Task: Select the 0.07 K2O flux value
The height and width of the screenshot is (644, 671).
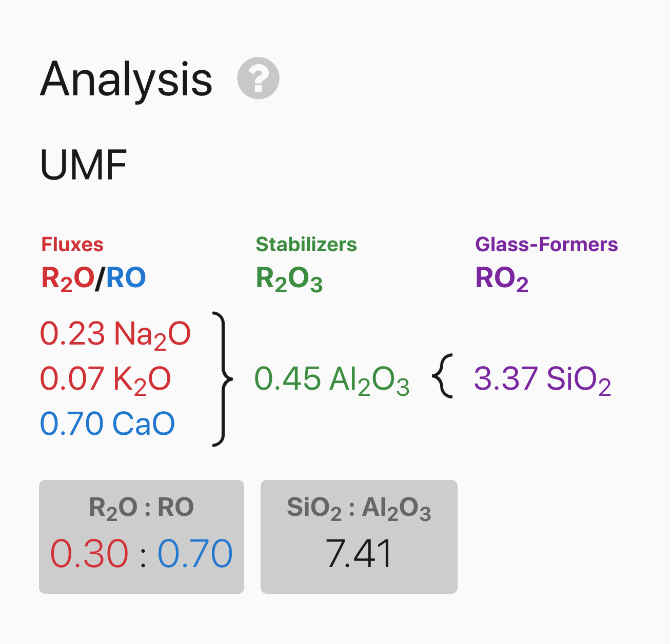Action: pyautogui.click(x=105, y=380)
